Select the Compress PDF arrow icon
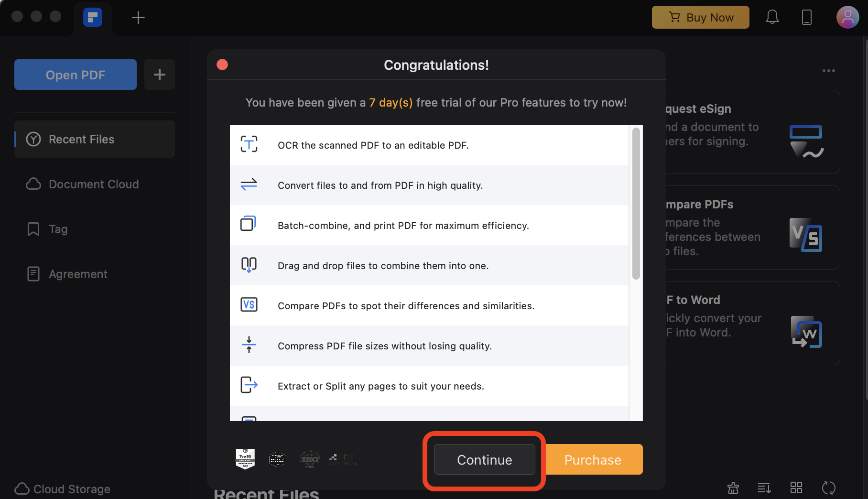This screenshot has height=499, width=868. click(249, 345)
